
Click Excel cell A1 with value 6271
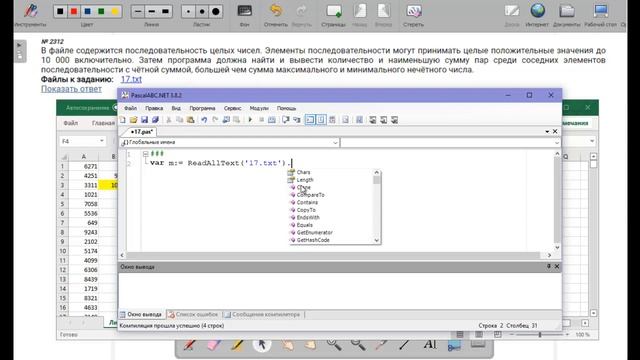click(x=83, y=166)
